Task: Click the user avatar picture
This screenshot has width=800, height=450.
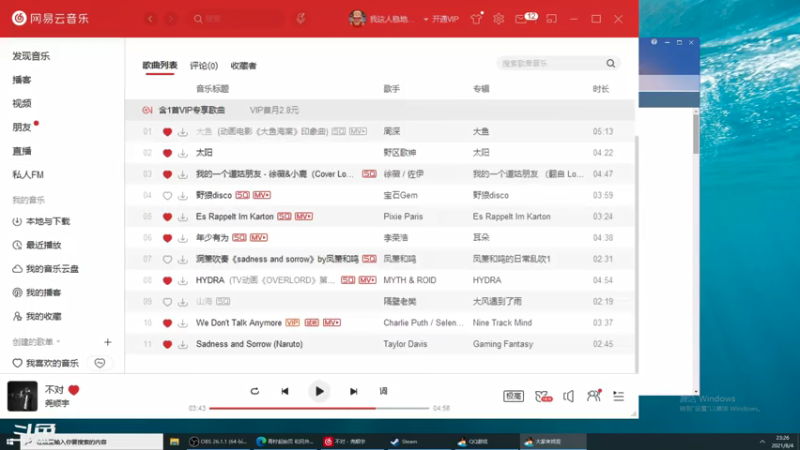Action: [x=357, y=19]
